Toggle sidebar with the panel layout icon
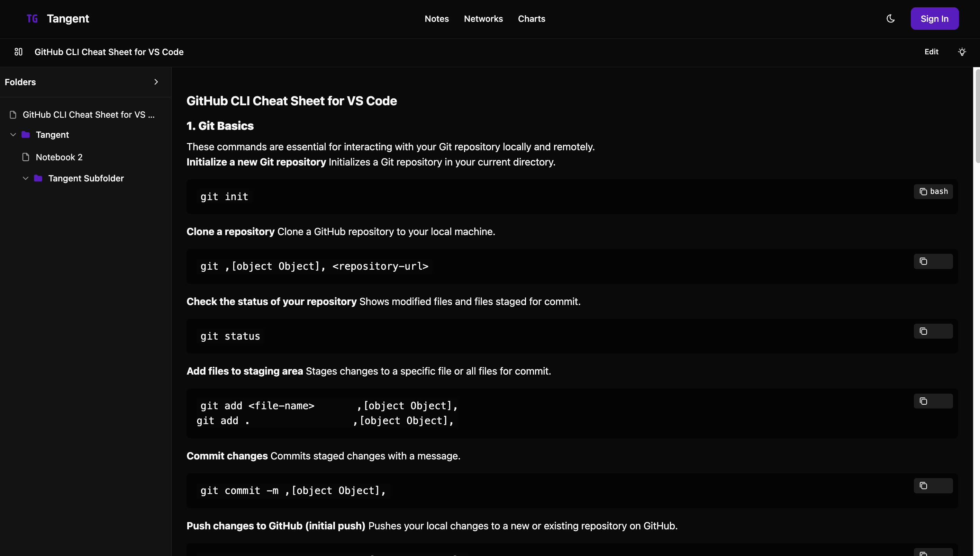Image resolution: width=980 pixels, height=556 pixels. pos(18,52)
